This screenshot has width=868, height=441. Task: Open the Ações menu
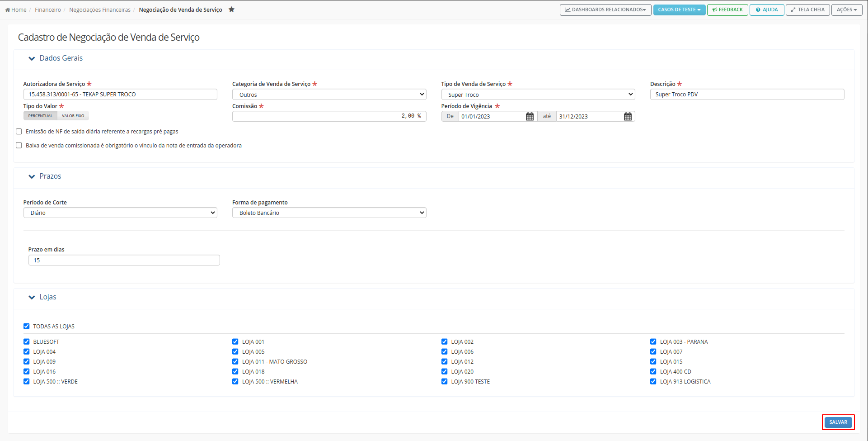pyautogui.click(x=846, y=9)
